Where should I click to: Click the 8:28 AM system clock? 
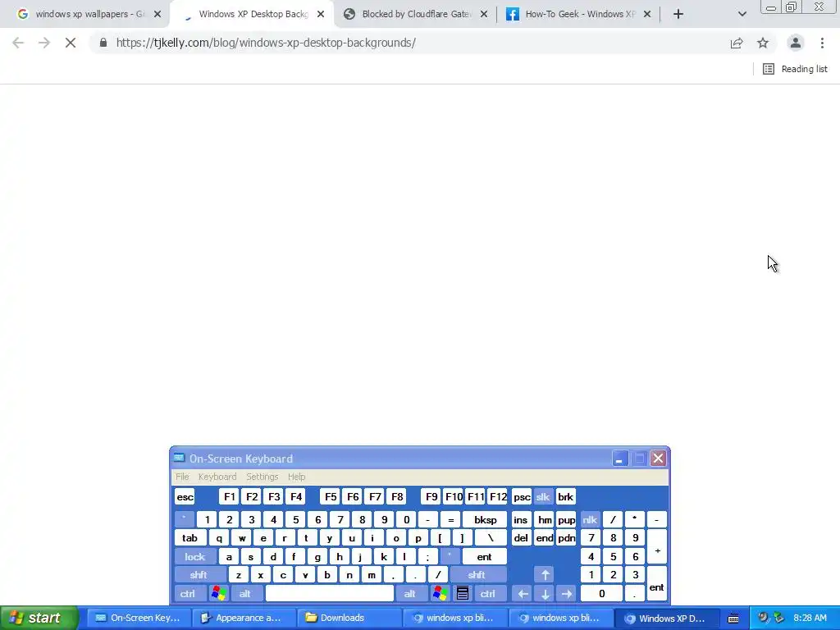810,619
